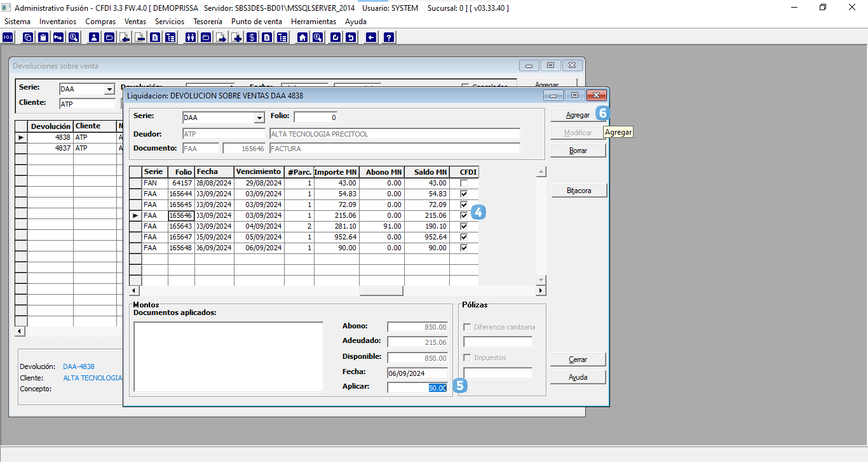Screen dimensions: 868x463
Task: Click the first tree list toolbar icon
Action: pyautogui.click(x=170, y=37)
